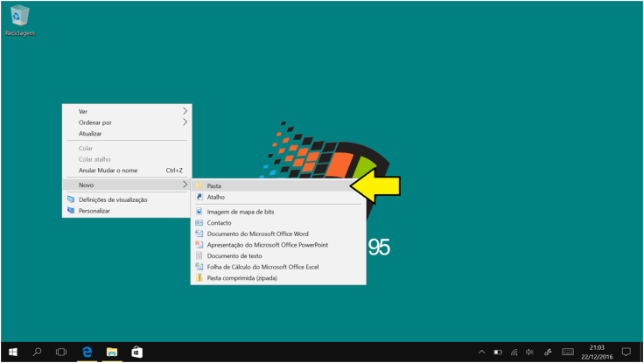
Task: Open Definições de visualização
Action: [x=113, y=199]
